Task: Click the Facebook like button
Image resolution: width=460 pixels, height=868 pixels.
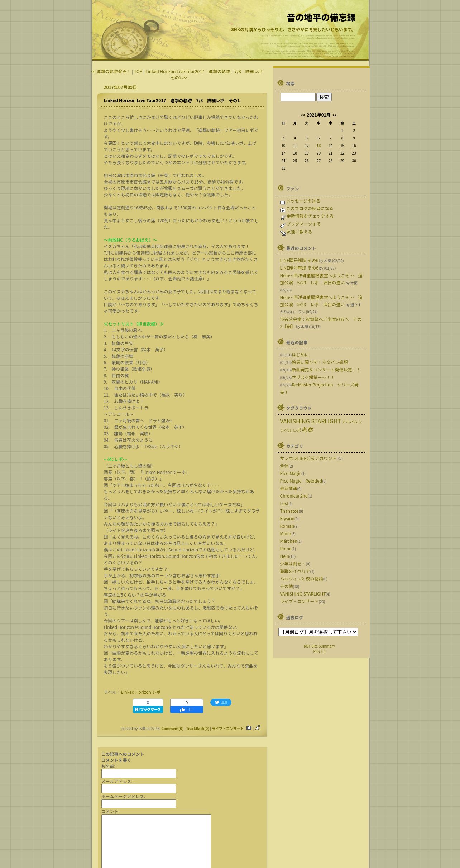Action: (187, 710)
